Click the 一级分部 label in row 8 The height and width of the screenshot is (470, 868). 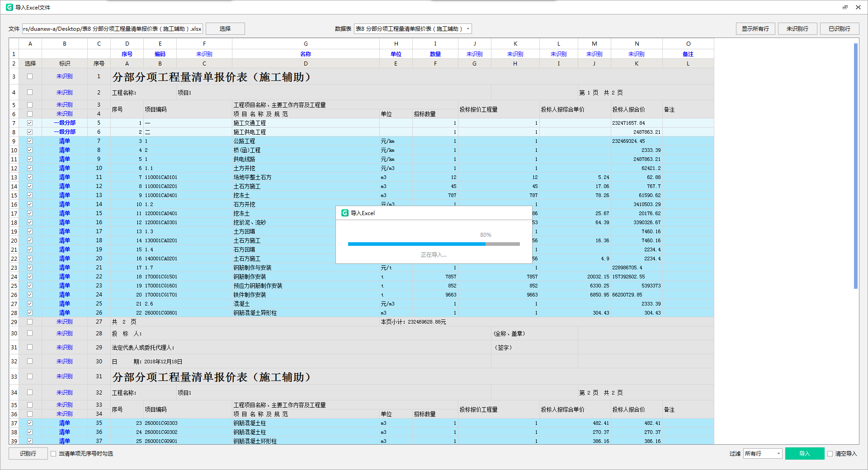[x=65, y=132]
